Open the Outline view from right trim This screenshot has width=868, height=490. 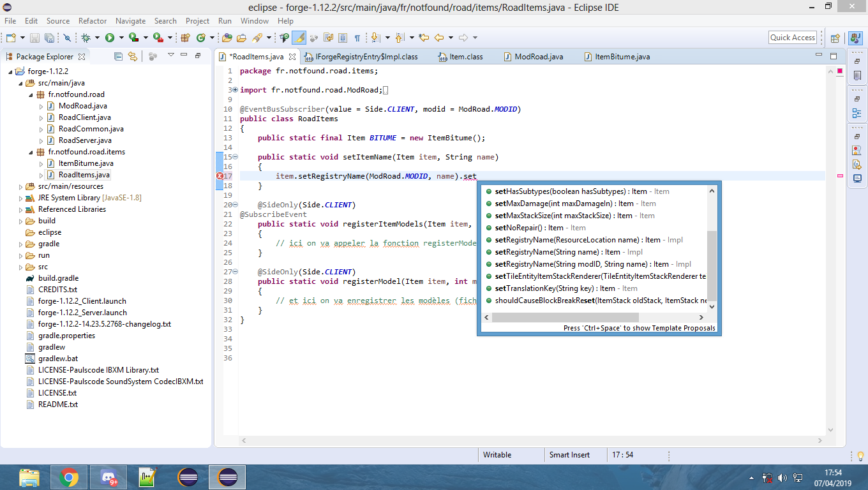pyautogui.click(x=857, y=114)
